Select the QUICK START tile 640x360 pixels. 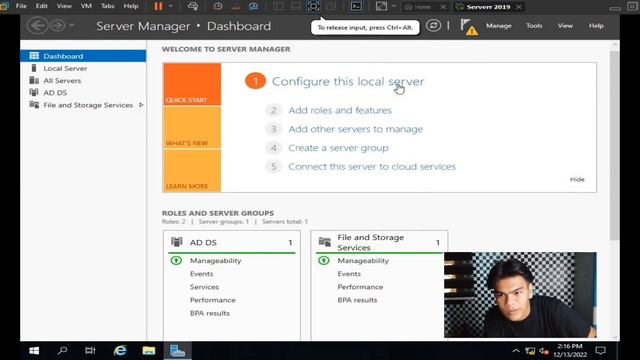pyautogui.click(x=192, y=84)
